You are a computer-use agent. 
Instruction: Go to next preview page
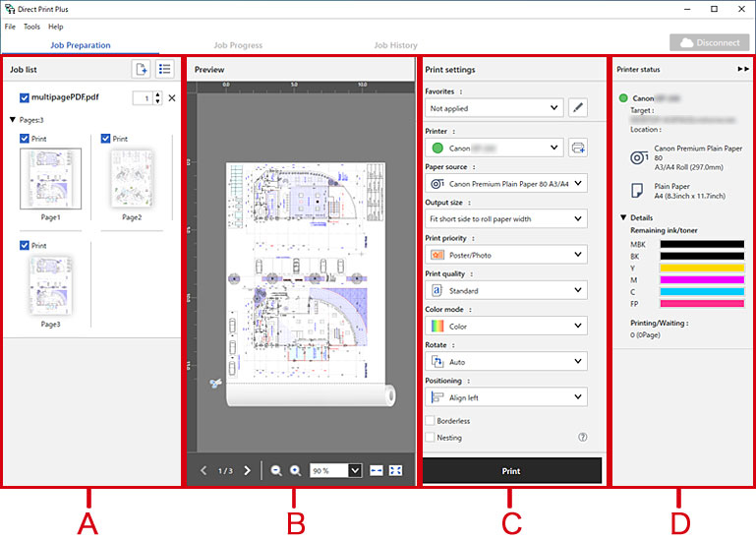point(247,471)
